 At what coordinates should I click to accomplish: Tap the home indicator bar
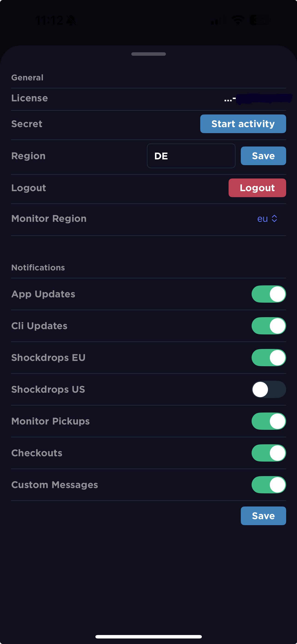point(148,636)
